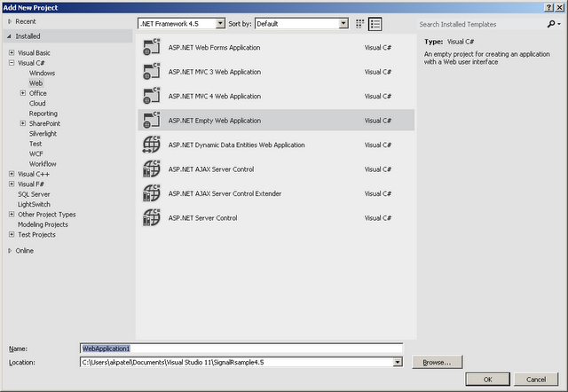Viewport: 568px width, 392px height.
Task: Expand the Test Projects node
Action: tap(12, 234)
